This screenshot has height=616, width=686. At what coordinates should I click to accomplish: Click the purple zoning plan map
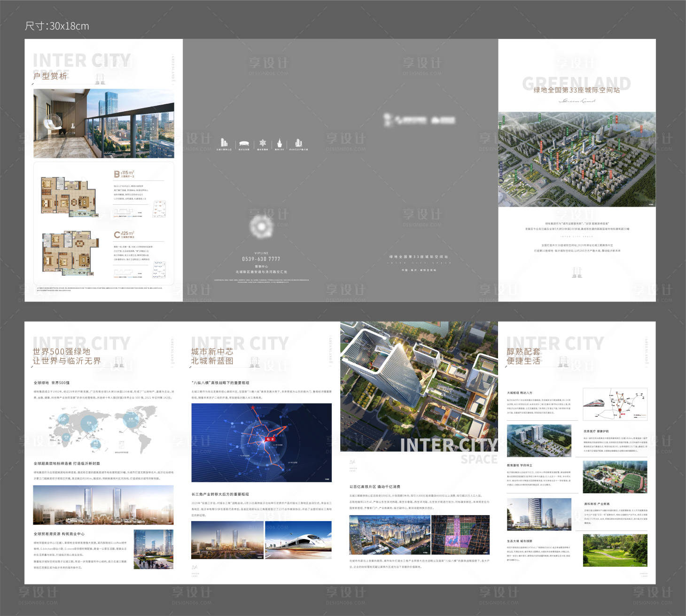tap(460, 535)
